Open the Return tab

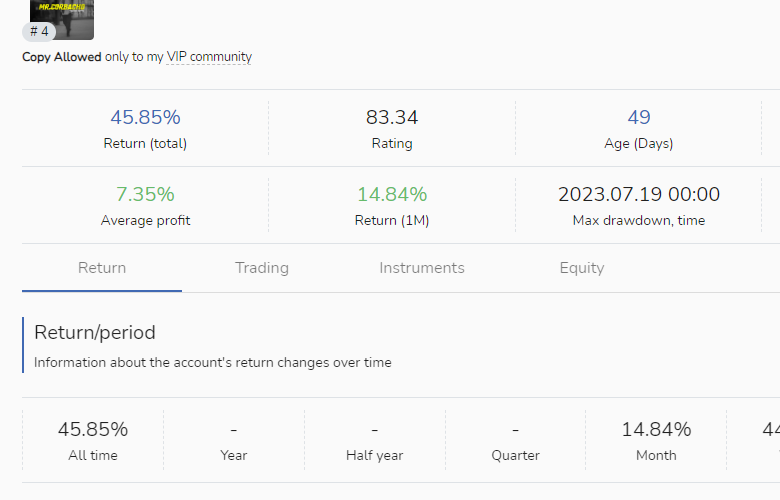click(102, 268)
